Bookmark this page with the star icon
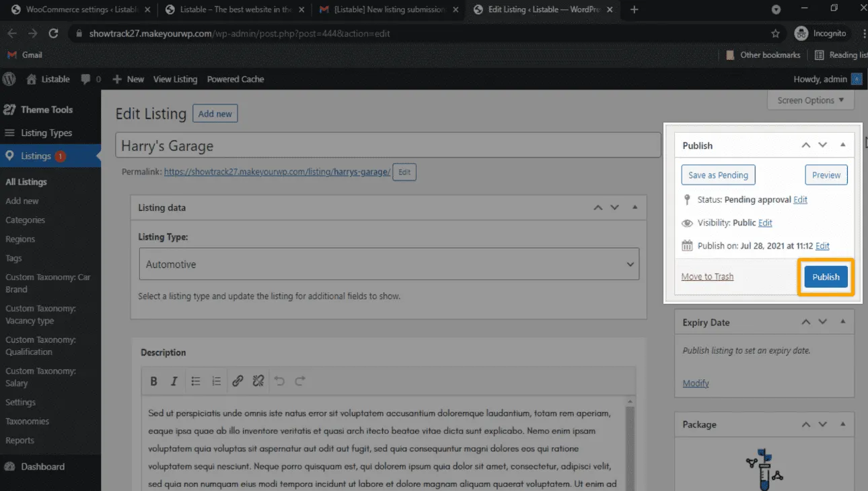This screenshot has height=491, width=868. tap(775, 33)
